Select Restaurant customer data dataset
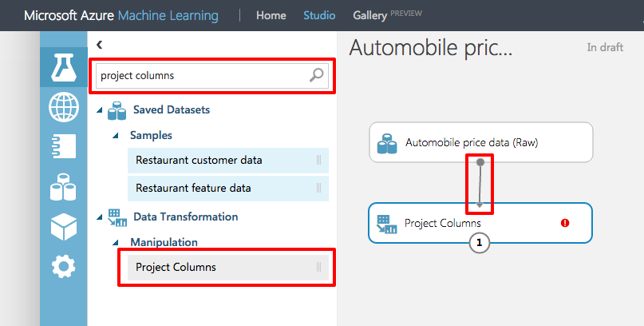644x326 pixels. click(x=199, y=160)
